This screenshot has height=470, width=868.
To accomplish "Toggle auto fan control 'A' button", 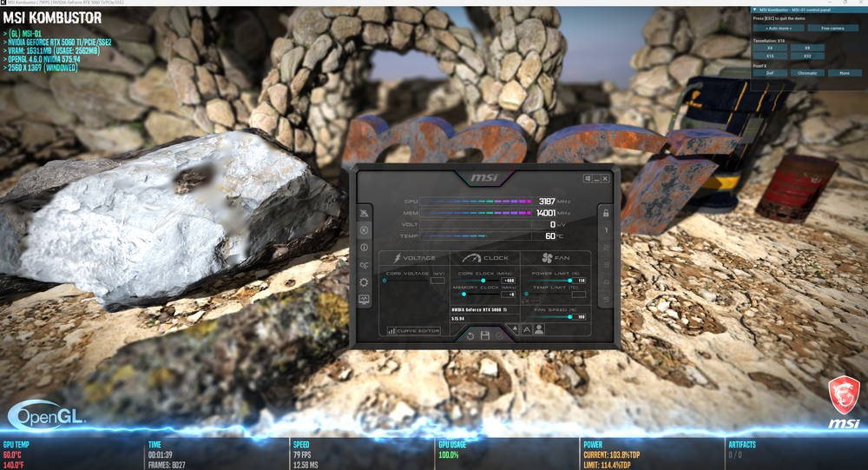I will [x=527, y=330].
